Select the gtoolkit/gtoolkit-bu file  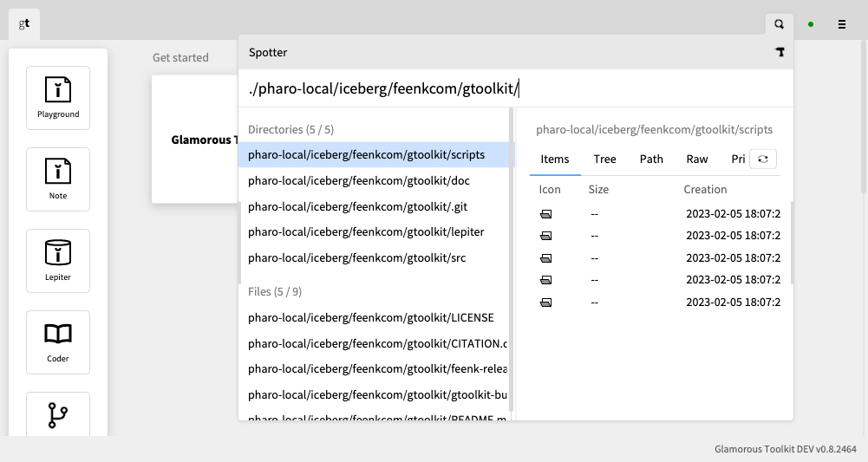click(x=375, y=395)
